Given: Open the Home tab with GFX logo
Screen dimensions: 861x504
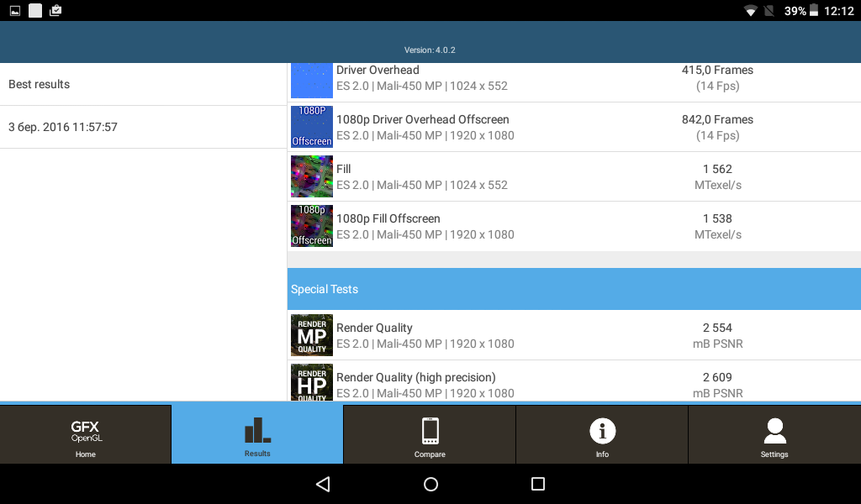Looking at the screenshot, I should (x=86, y=434).
